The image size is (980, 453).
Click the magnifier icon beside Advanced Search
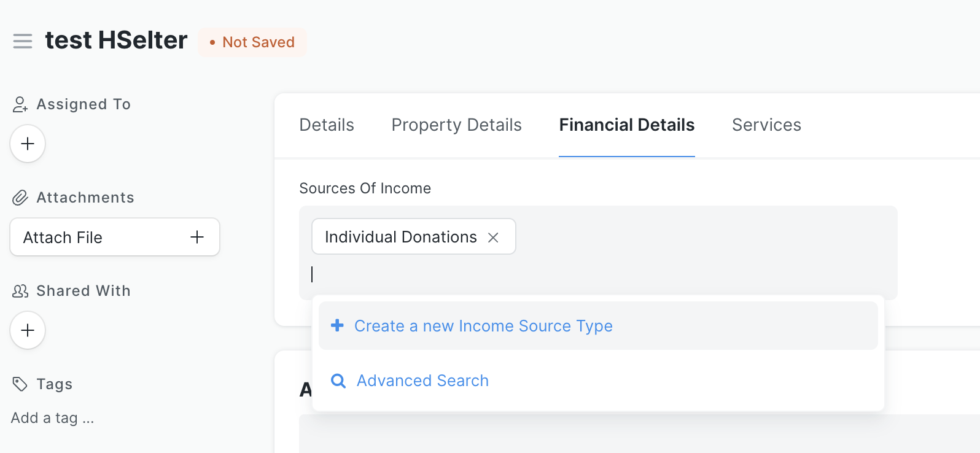(338, 381)
